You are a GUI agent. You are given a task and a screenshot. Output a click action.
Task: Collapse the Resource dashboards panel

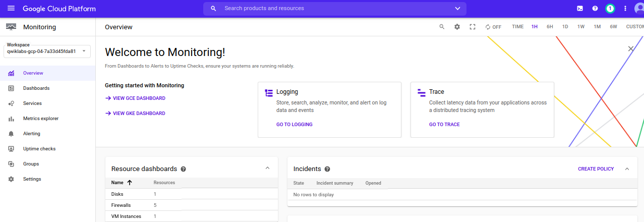click(x=268, y=169)
